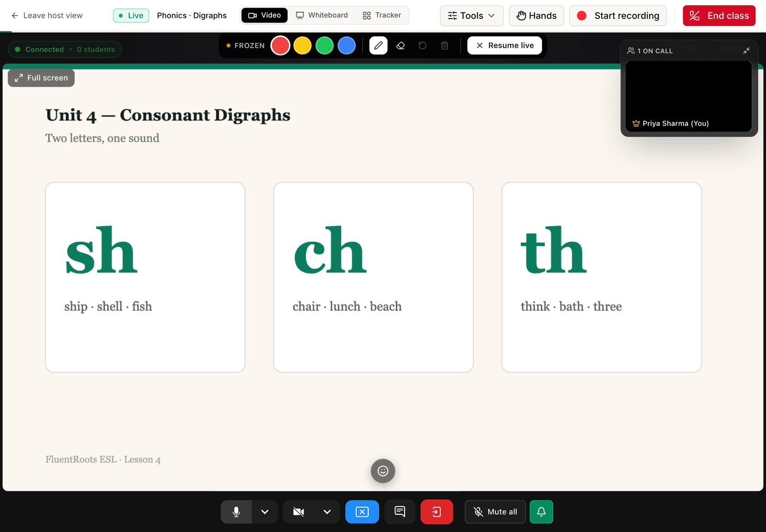Click the 'th' digraph card
Image resolution: width=766 pixels, height=532 pixels.
click(602, 277)
